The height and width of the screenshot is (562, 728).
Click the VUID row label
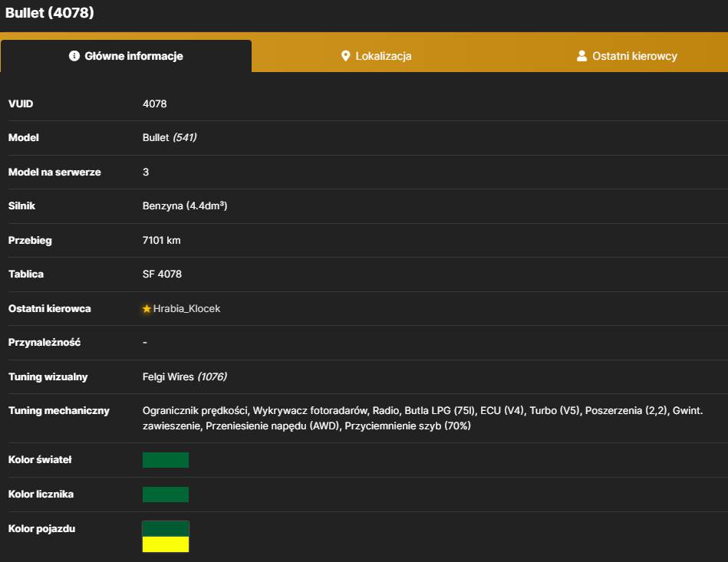21,104
